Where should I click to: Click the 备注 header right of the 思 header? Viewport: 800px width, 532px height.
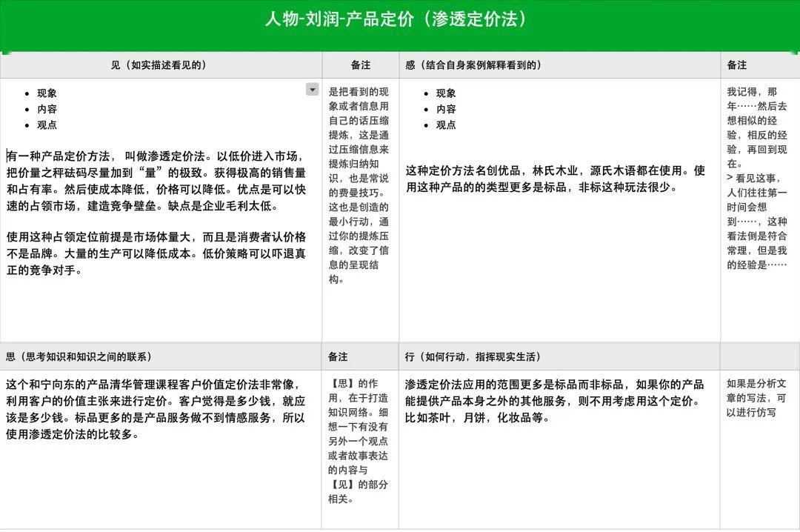[338, 356]
